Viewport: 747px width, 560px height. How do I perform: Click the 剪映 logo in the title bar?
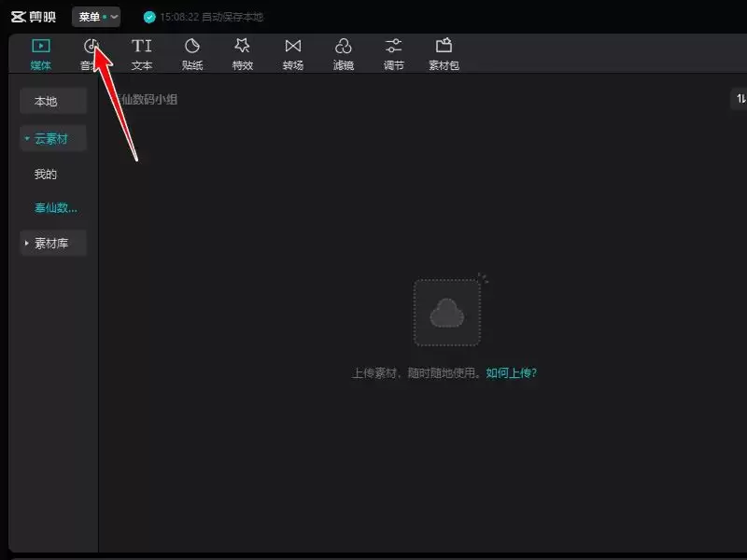34,17
